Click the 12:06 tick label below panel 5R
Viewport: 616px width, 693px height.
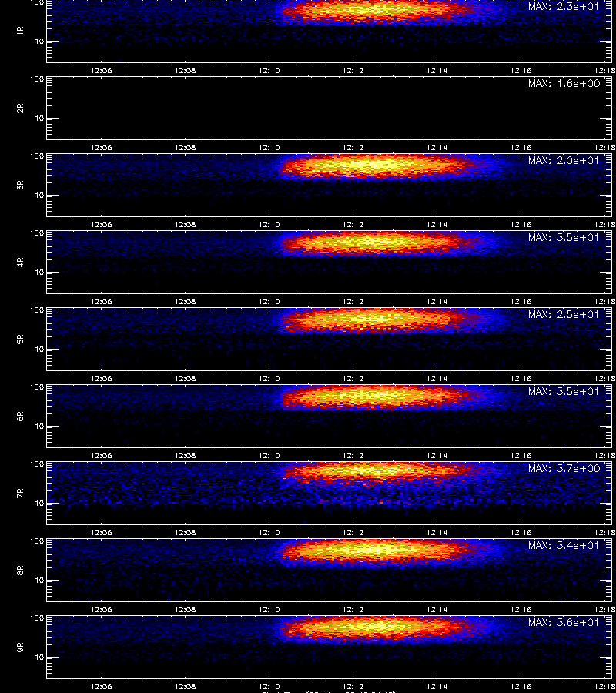[x=101, y=378]
